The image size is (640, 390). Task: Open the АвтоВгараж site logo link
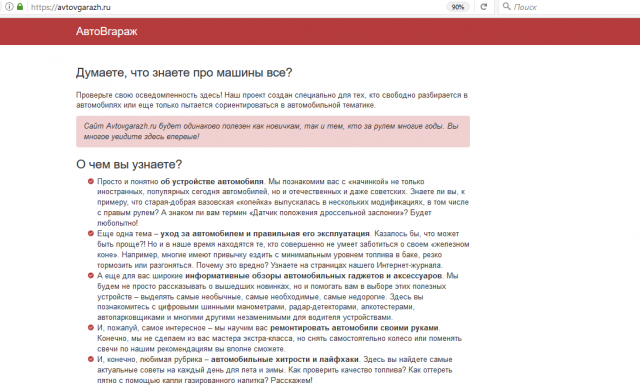click(x=107, y=31)
